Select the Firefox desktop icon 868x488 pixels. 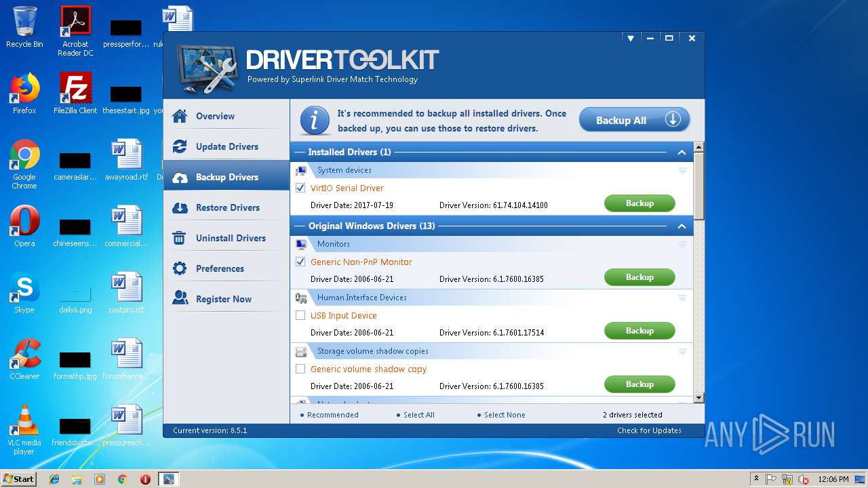pos(24,94)
